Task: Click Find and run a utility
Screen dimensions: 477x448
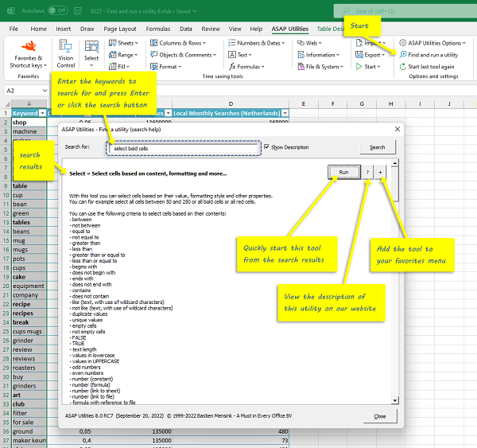Action: 432,55
